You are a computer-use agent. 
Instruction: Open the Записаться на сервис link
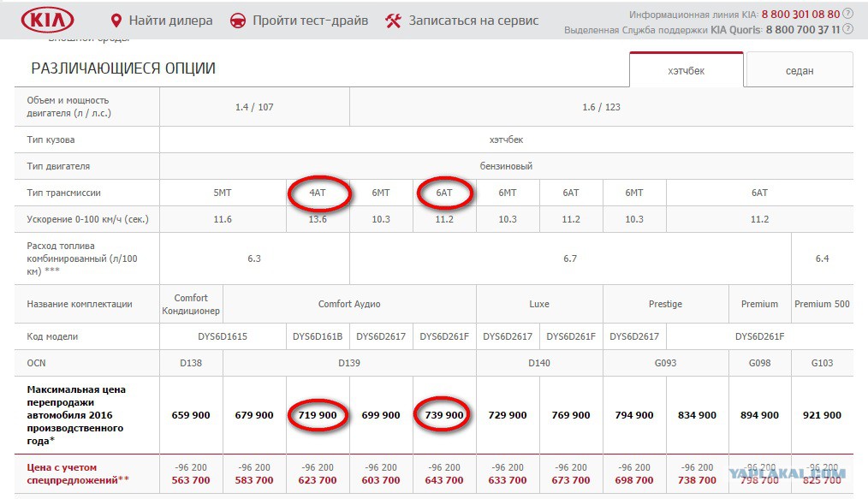coord(474,21)
